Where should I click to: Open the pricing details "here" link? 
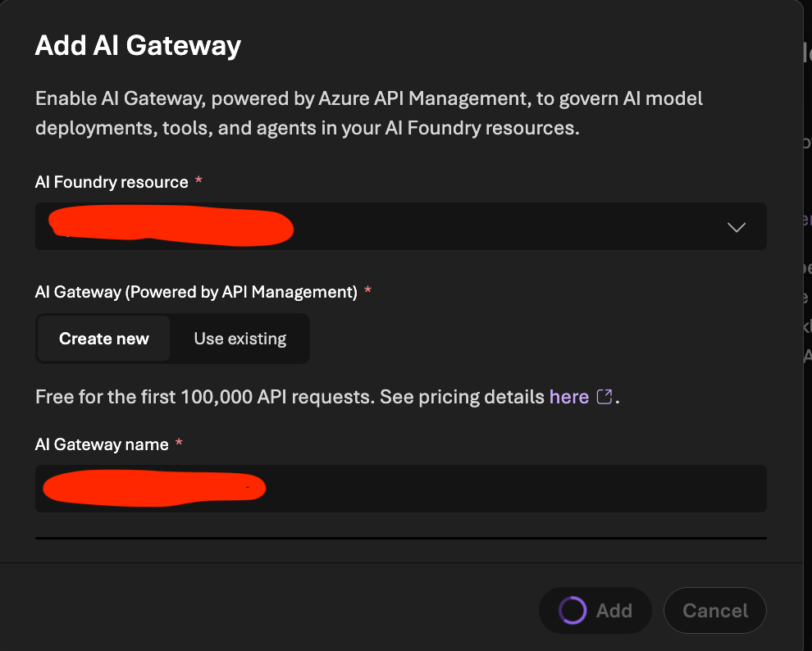coord(569,397)
